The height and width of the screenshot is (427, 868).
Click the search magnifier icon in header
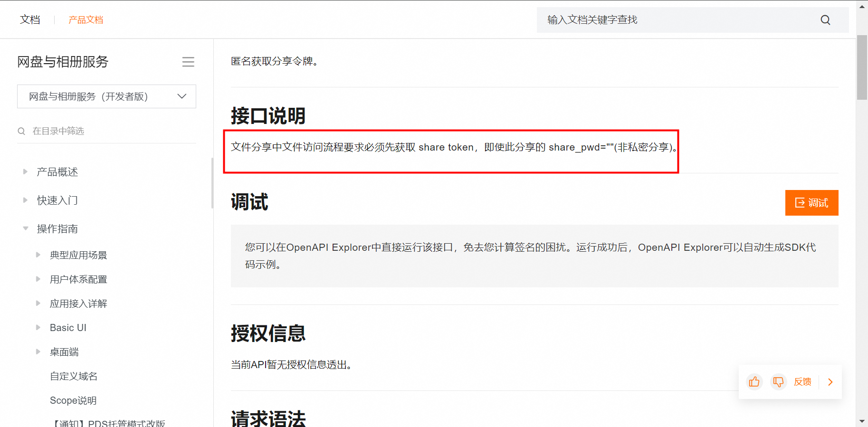pos(825,20)
